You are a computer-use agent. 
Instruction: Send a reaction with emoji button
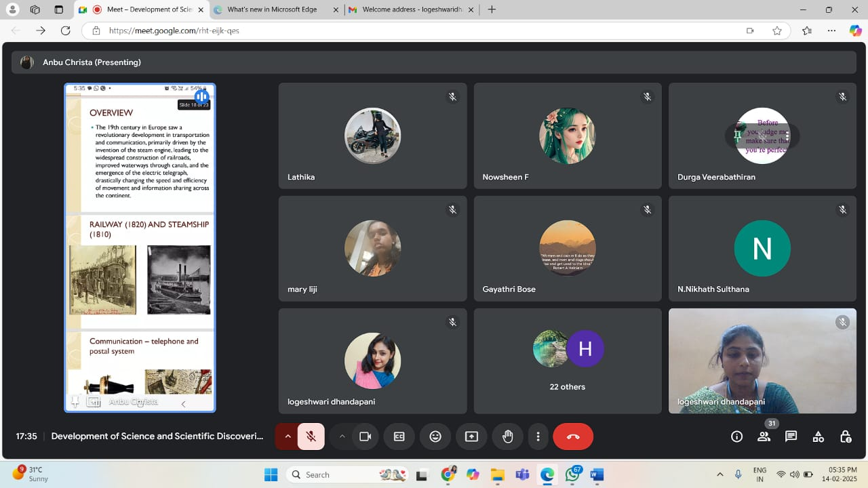point(435,436)
